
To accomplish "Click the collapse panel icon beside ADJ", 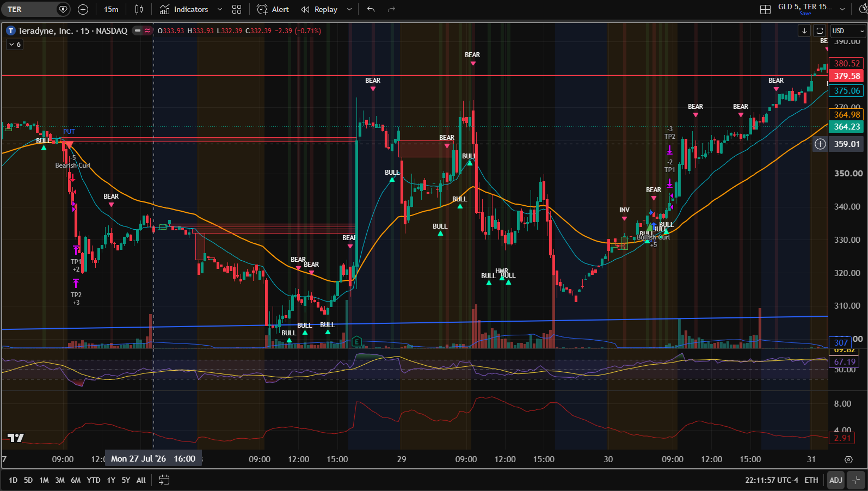I will click(857, 480).
